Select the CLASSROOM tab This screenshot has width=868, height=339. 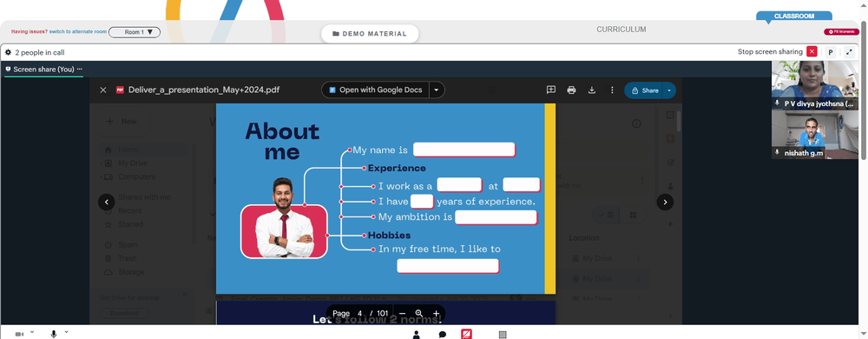click(794, 16)
